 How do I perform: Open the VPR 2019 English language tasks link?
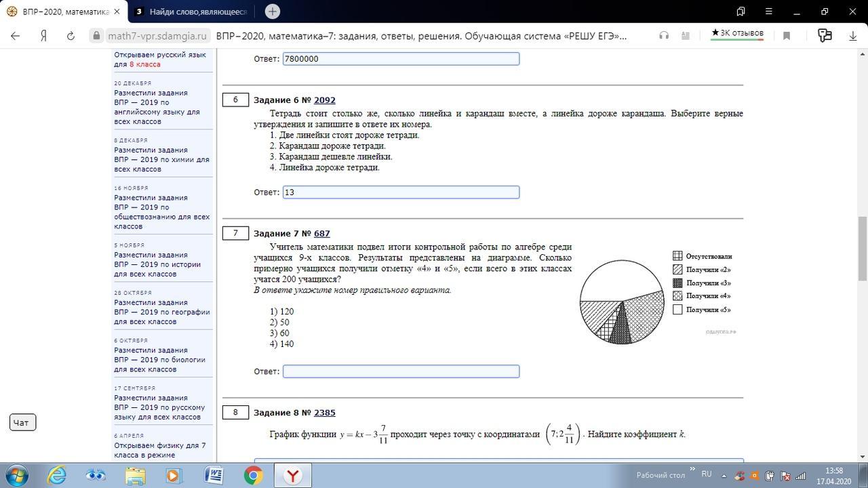157,107
